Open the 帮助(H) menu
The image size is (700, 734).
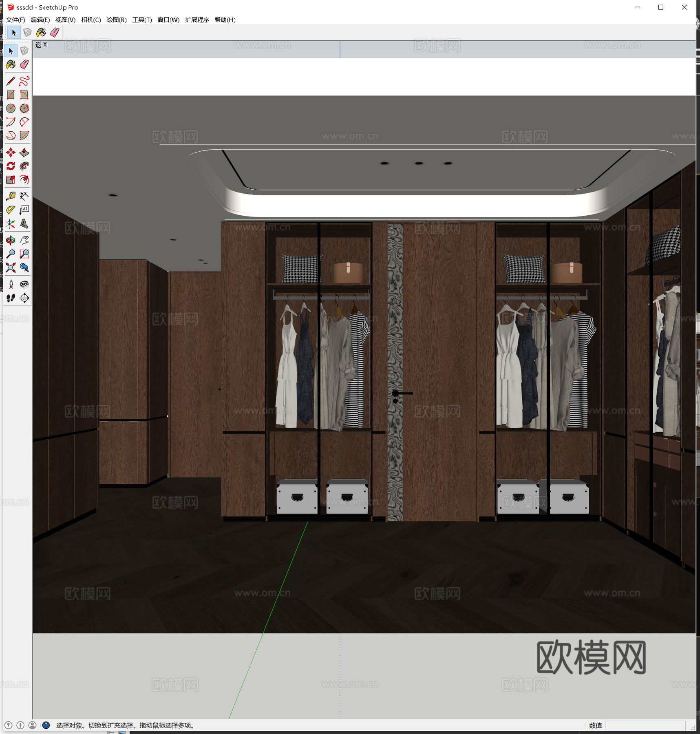point(225,20)
